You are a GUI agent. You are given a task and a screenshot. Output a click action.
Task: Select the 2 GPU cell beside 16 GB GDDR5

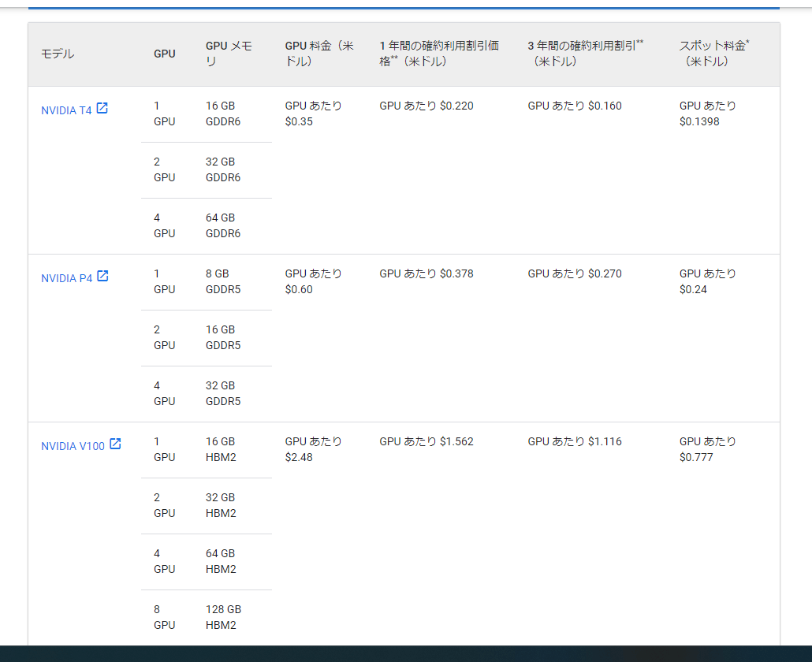[x=165, y=337]
